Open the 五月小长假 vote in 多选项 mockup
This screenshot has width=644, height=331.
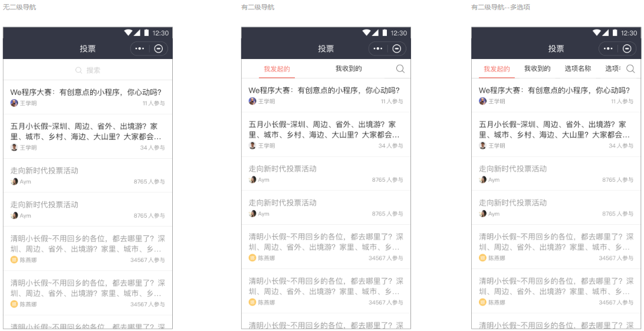[x=556, y=135]
